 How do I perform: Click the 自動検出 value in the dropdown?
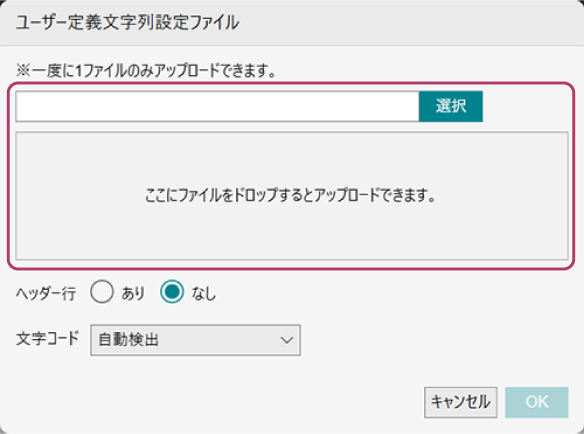click(129, 340)
